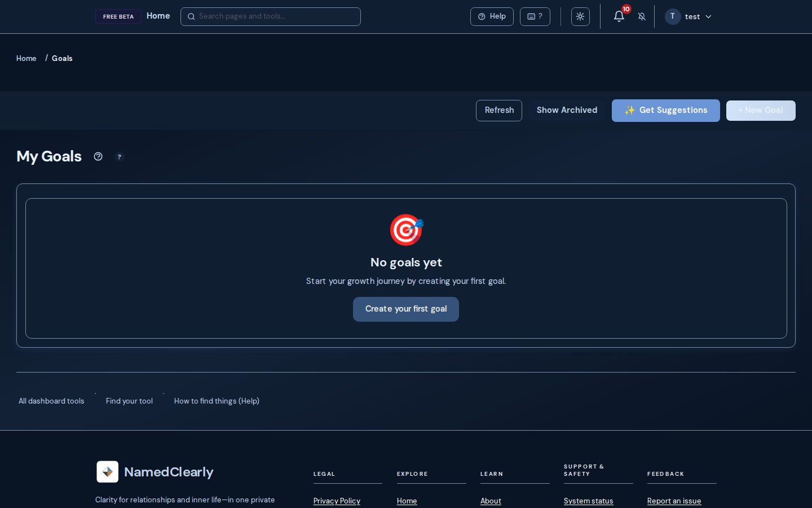
Task: Click the LEGAL footer heading
Action: click(324, 474)
